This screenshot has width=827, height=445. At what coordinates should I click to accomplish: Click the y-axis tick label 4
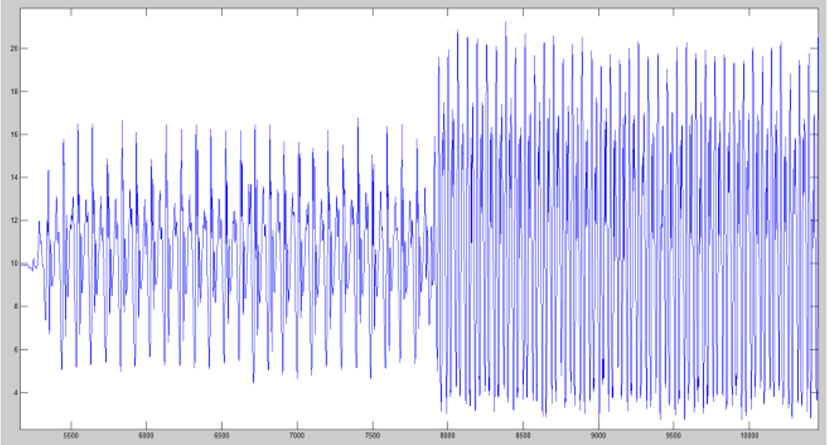15,393
